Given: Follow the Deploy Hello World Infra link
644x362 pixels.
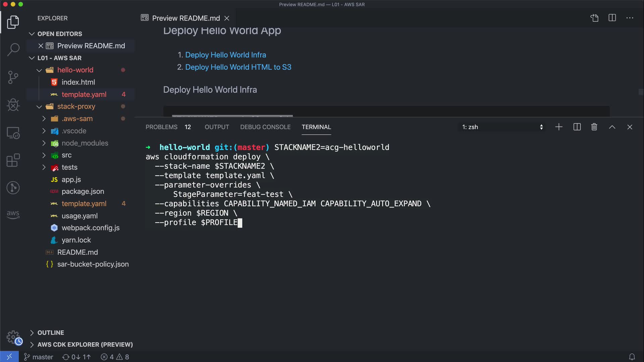Looking at the screenshot, I should [225, 55].
